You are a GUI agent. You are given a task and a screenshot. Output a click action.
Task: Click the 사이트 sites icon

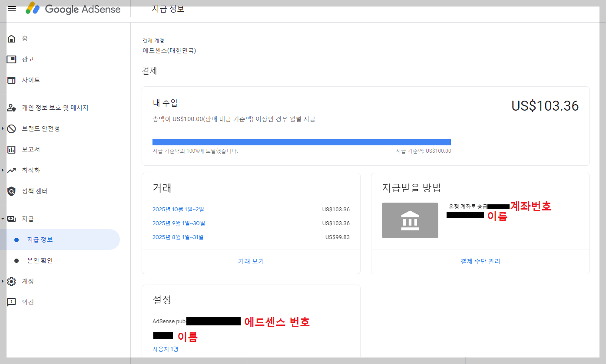pos(12,80)
